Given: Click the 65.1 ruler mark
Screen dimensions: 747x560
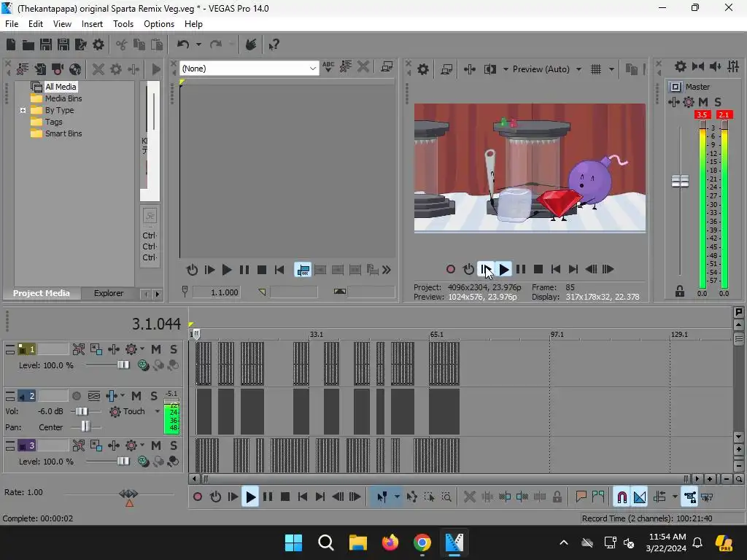Looking at the screenshot, I should [x=437, y=335].
